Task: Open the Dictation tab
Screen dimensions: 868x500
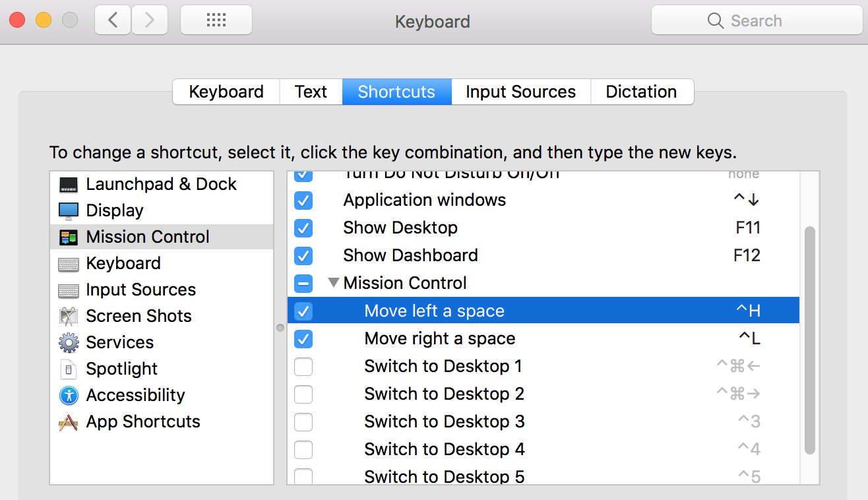Action: (641, 92)
